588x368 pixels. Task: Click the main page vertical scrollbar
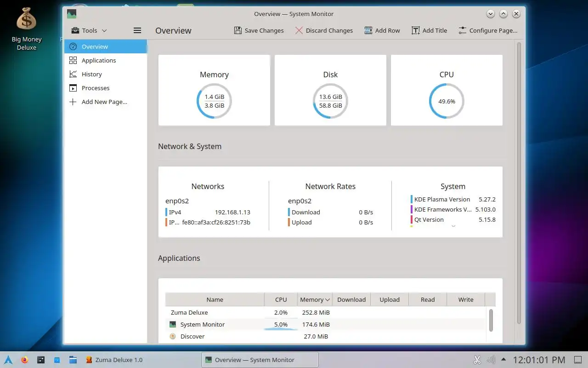[520, 183]
